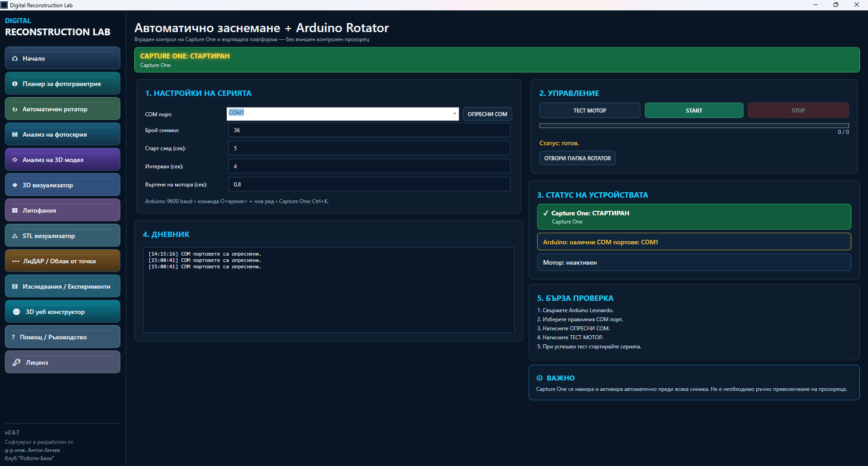Click the image icon beside Анализ на фотосерия
Image resolution: width=868 pixels, height=466 pixels.
coord(15,134)
